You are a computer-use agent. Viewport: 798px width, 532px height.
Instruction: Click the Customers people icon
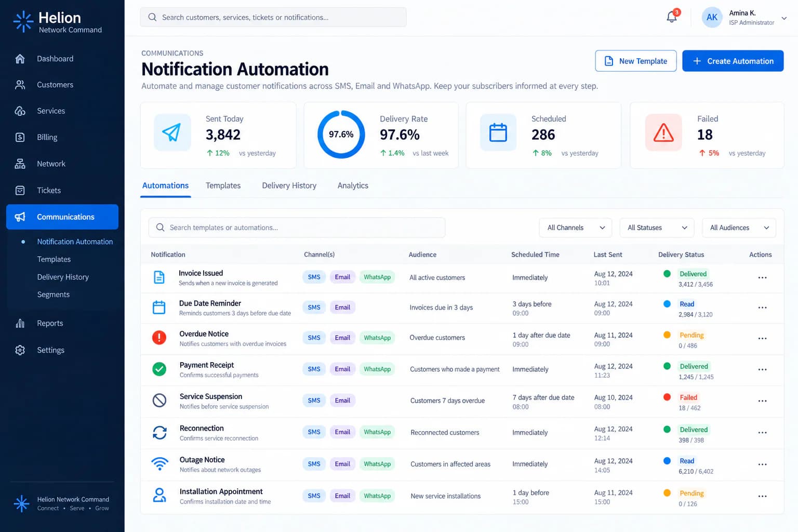[x=20, y=85]
